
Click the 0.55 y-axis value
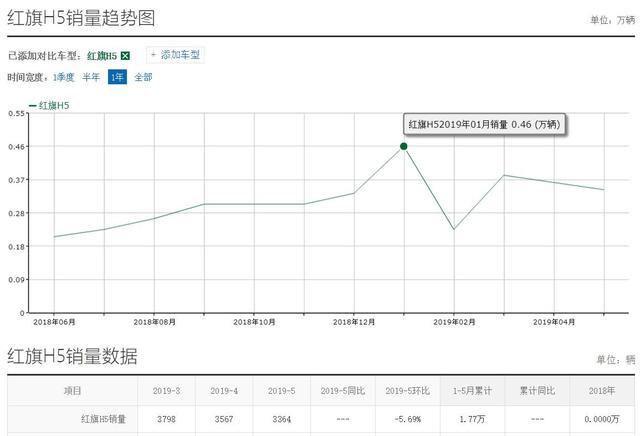(x=16, y=113)
